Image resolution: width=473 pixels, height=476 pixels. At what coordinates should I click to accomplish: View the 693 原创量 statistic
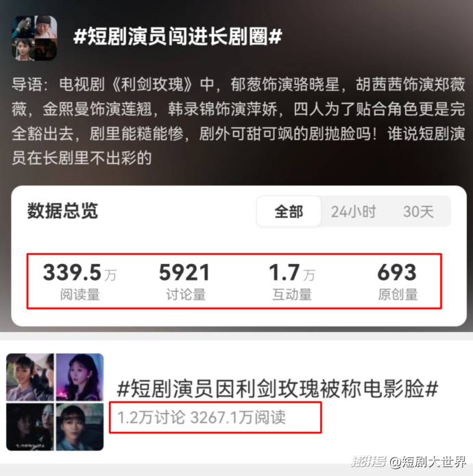pos(397,281)
